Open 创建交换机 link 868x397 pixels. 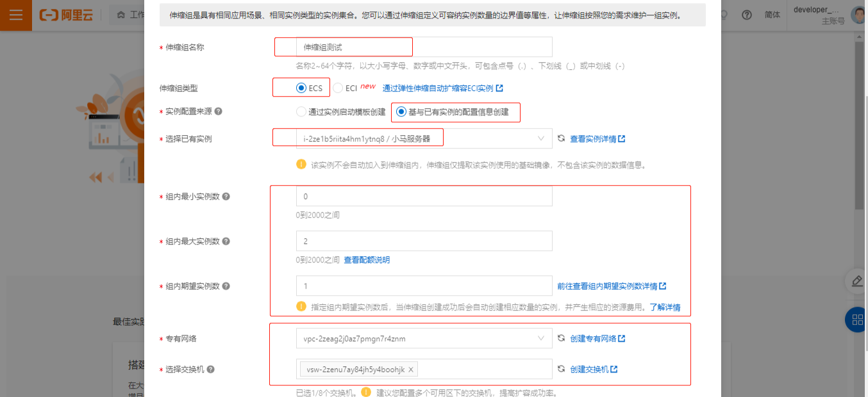click(x=594, y=369)
